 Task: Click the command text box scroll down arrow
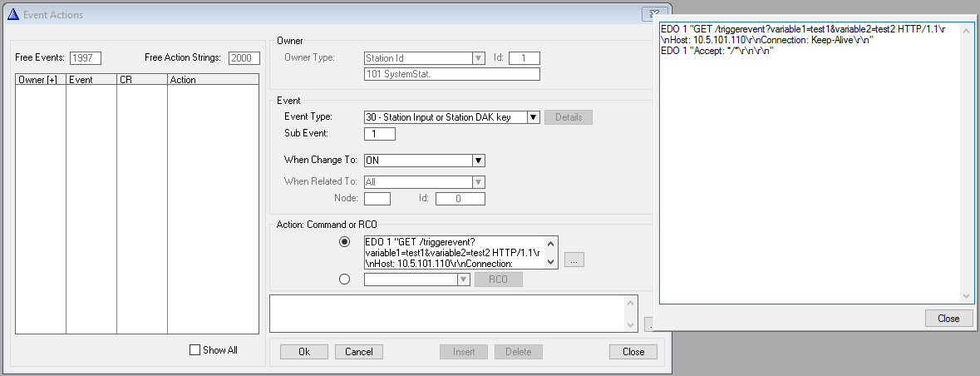tap(550, 262)
